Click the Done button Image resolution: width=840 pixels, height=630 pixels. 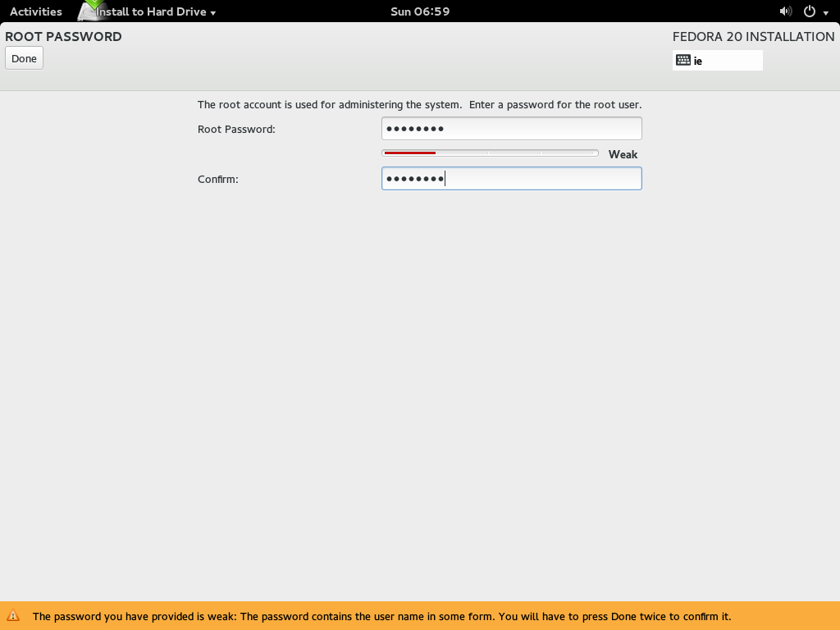24,58
